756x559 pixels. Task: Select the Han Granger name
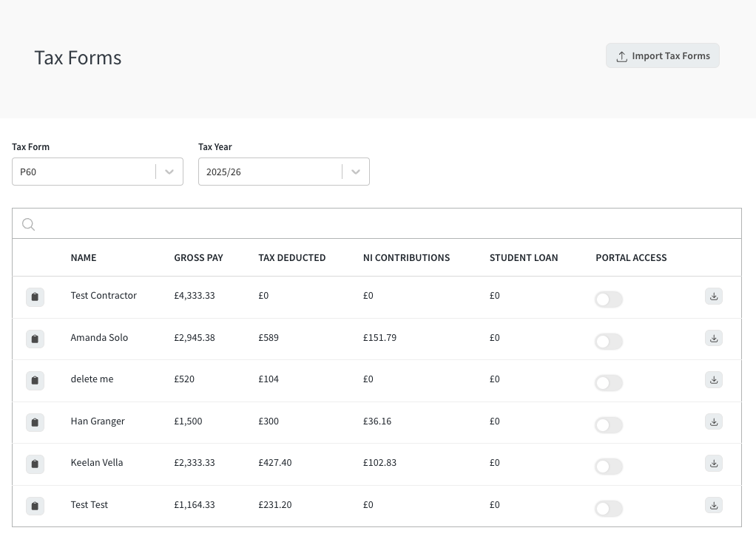coord(98,421)
